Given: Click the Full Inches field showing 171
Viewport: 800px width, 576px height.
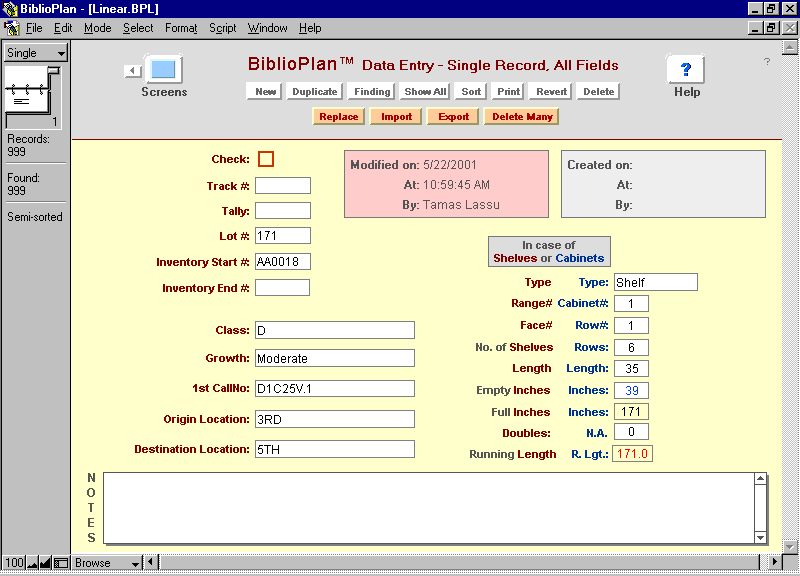Looking at the screenshot, I should [x=631, y=412].
